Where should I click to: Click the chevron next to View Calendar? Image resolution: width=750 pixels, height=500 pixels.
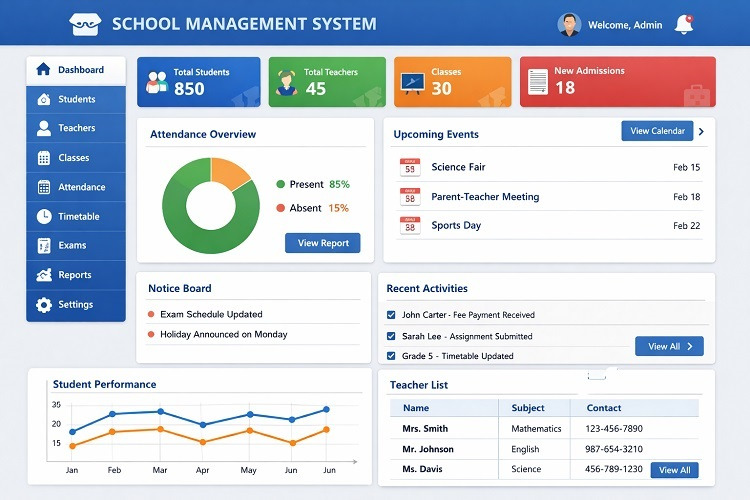click(x=702, y=131)
